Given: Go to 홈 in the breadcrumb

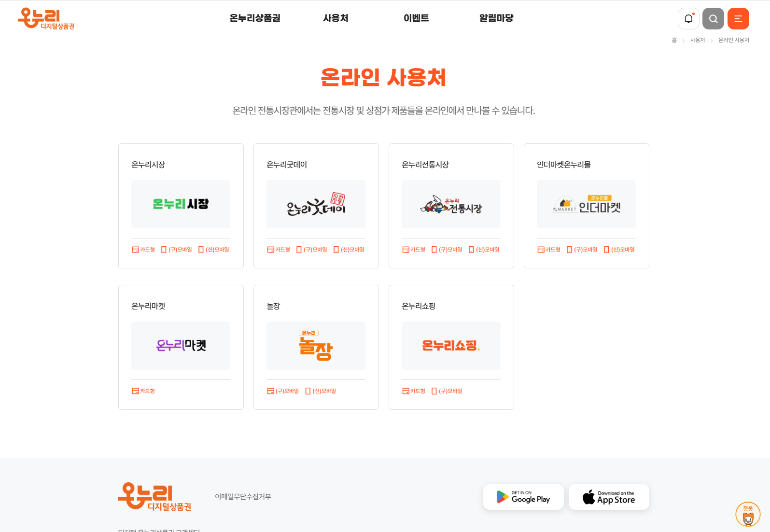Looking at the screenshot, I should coord(674,40).
